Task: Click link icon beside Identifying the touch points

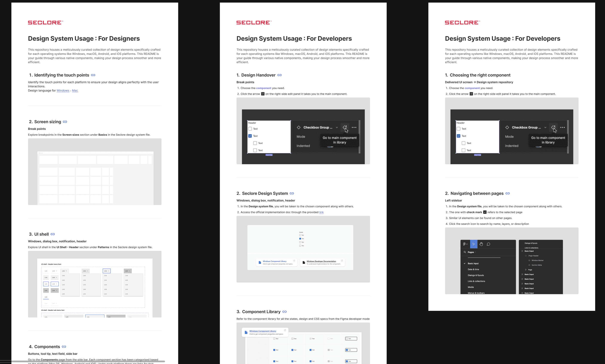Action: pyautogui.click(x=93, y=75)
